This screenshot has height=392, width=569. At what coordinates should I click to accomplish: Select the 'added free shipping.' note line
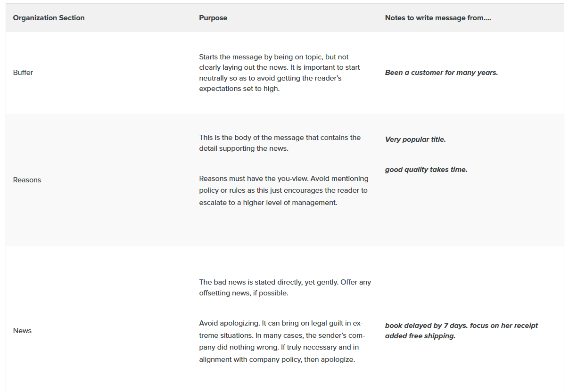[x=420, y=336]
